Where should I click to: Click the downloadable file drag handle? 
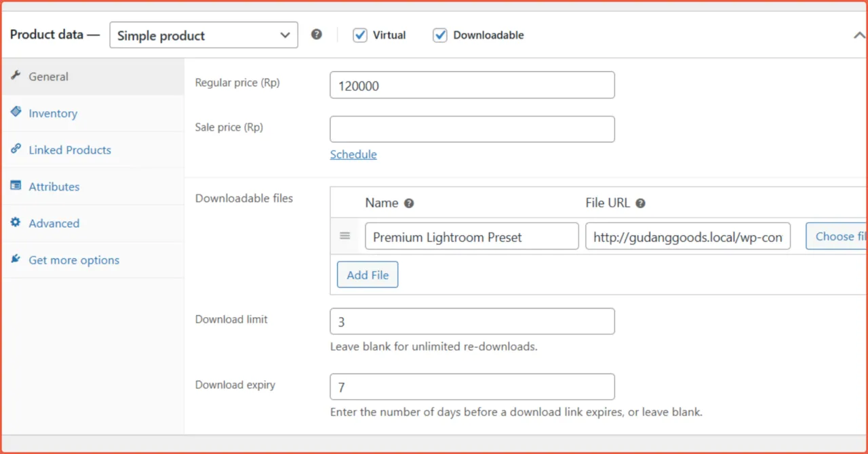click(345, 236)
